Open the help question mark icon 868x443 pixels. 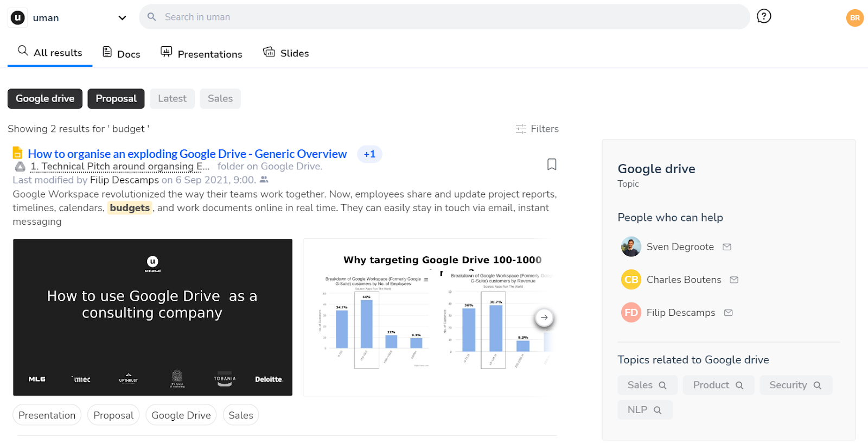764,16
